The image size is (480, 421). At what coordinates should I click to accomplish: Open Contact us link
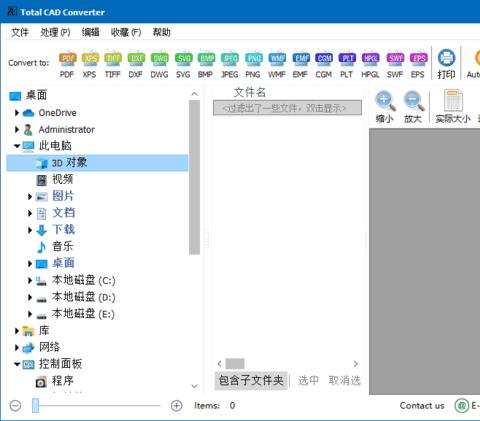(422, 406)
